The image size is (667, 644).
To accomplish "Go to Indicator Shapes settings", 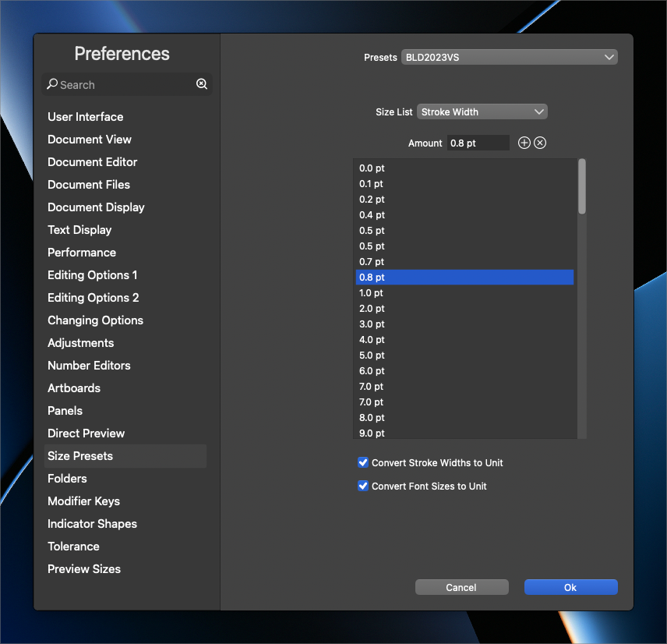I will 92,524.
